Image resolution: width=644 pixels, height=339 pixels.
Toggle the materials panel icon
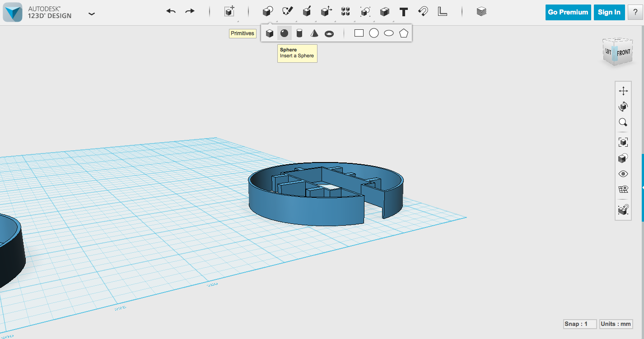coord(481,12)
